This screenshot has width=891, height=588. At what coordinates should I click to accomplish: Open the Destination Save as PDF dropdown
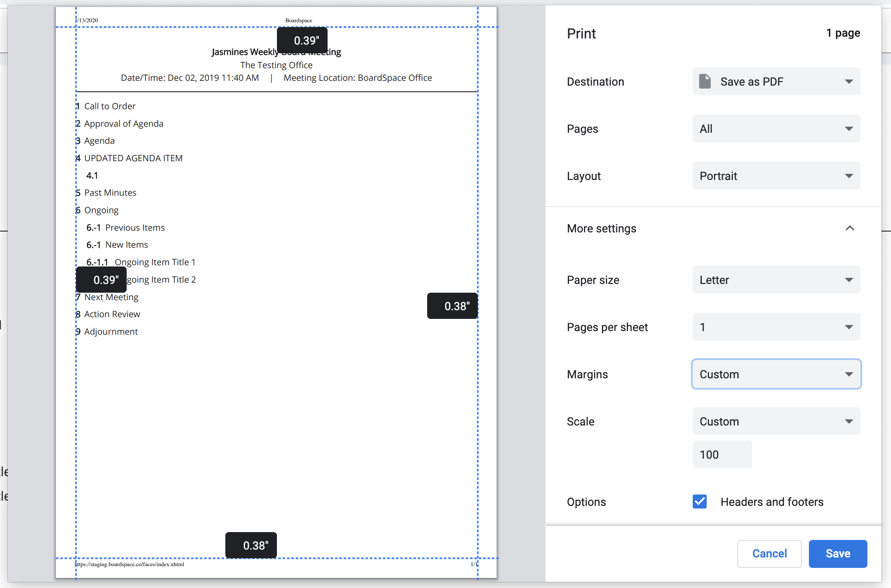tap(776, 81)
